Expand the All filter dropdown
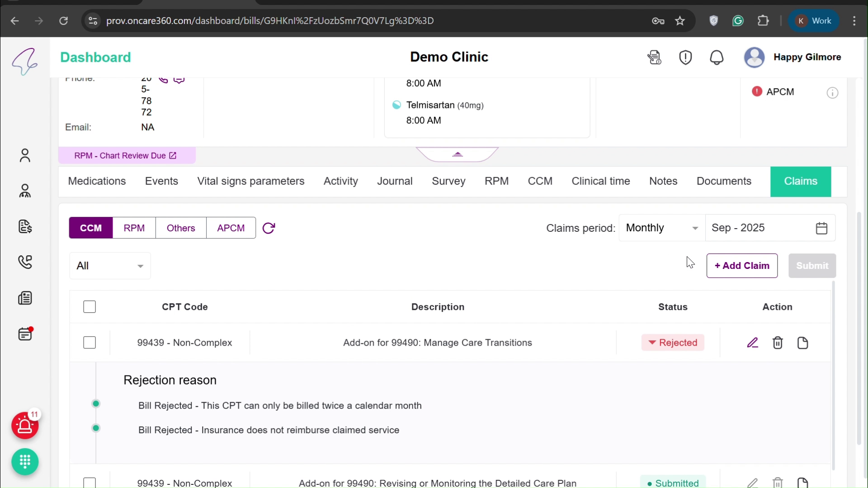The height and width of the screenshot is (488, 868). [109, 266]
